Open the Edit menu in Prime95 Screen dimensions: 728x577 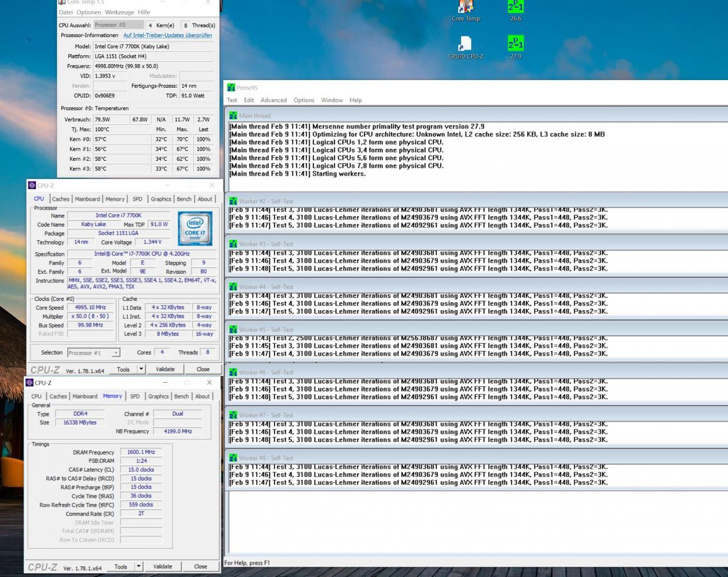249,100
